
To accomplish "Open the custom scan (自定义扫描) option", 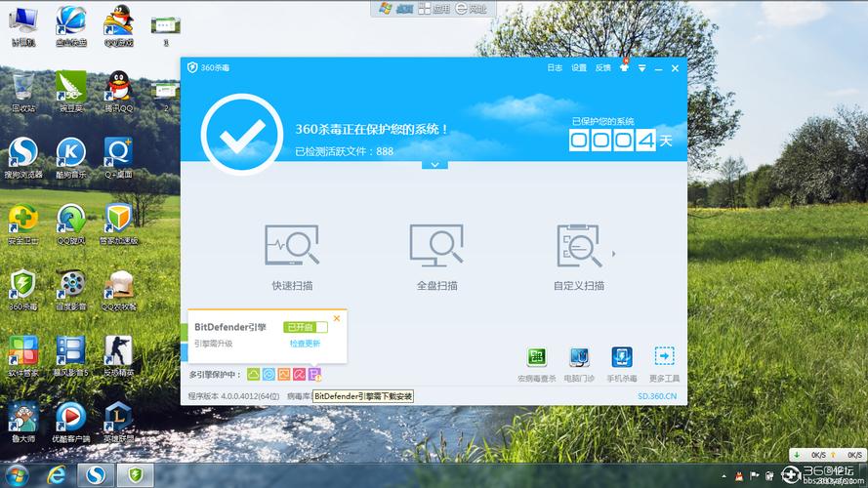I will (578, 257).
